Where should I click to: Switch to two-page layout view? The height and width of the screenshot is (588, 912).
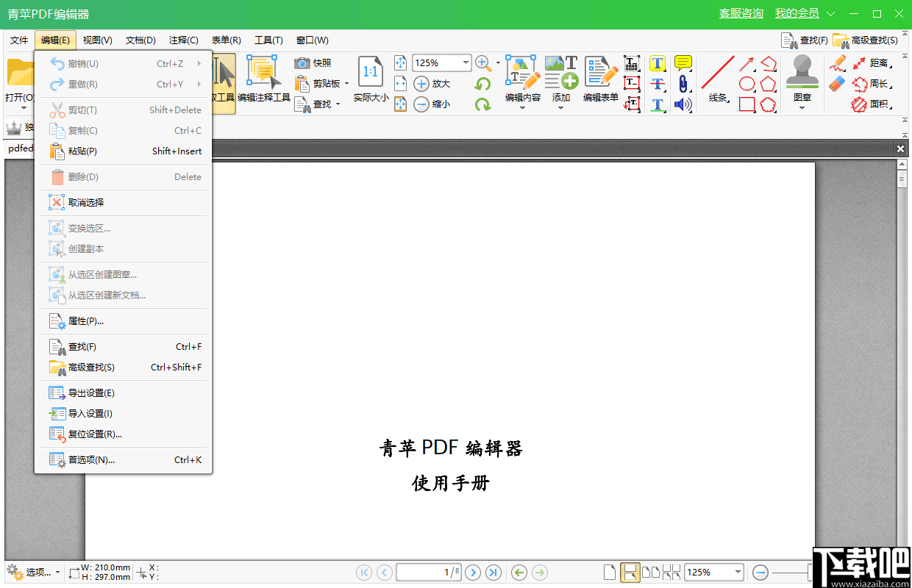tap(651, 572)
